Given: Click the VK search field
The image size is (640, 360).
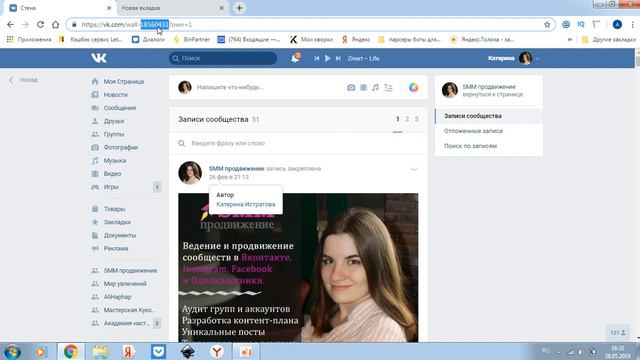Looking at the screenshot, I should click(223, 58).
